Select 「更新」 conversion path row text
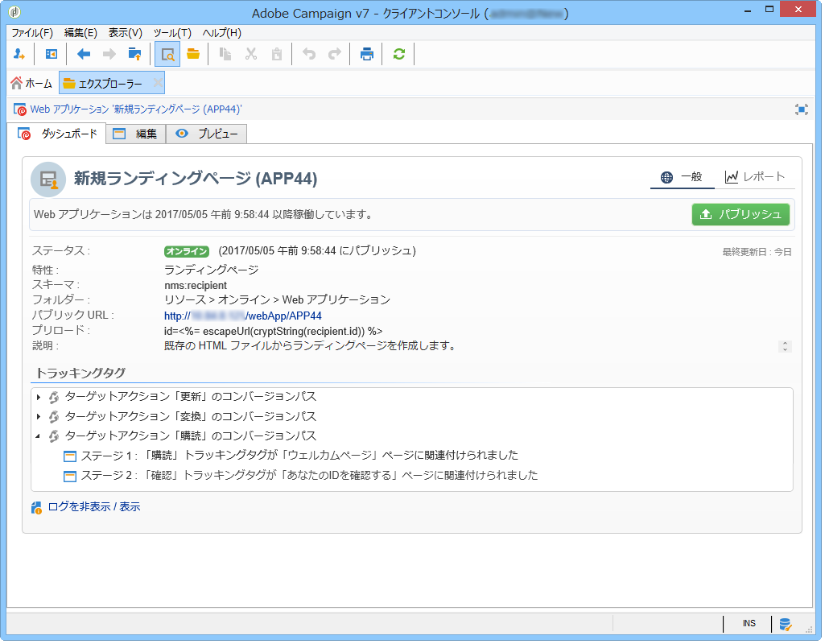The width and height of the screenshot is (825, 644). click(x=191, y=397)
